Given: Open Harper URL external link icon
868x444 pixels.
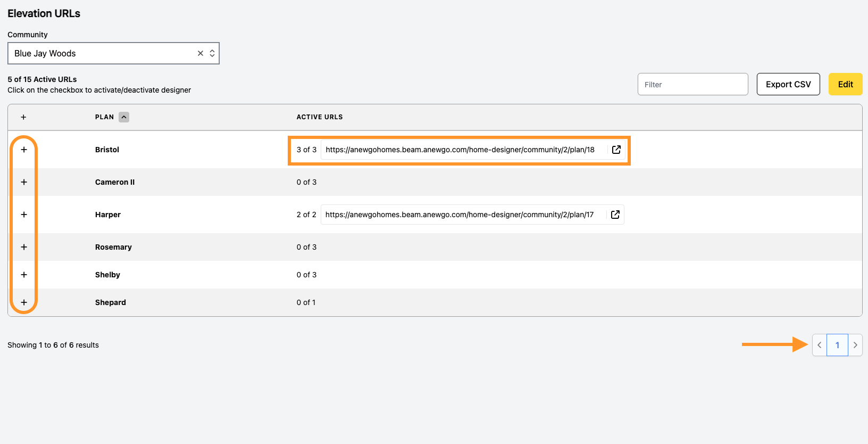Looking at the screenshot, I should (x=615, y=215).
